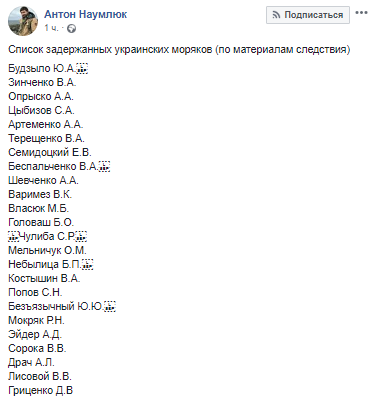Click the author's profile picture

click(23, 21)
